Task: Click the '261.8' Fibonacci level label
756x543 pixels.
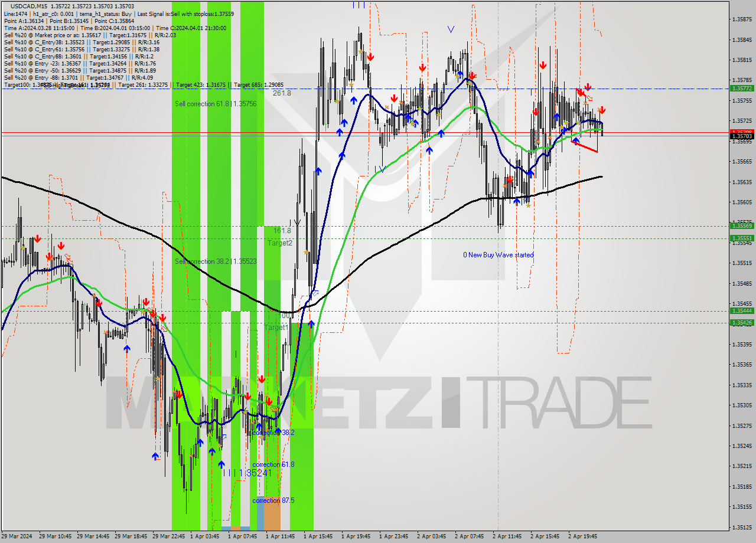Action: (x=282, y=93)
